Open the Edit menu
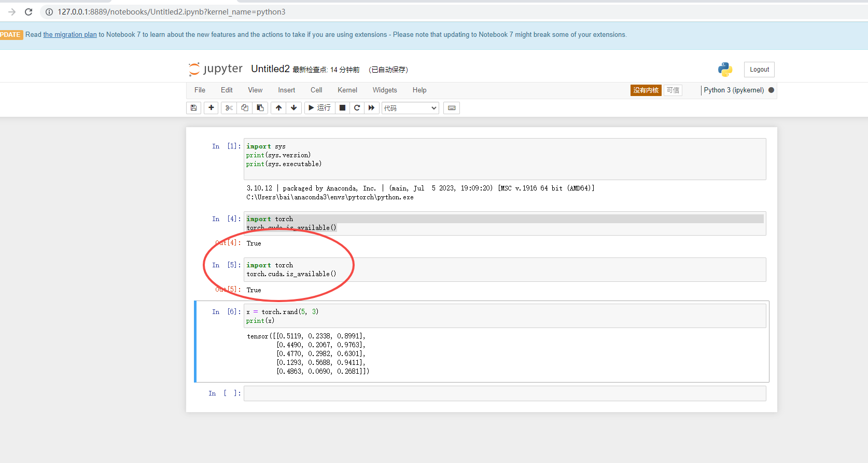 tap(227, 90)
